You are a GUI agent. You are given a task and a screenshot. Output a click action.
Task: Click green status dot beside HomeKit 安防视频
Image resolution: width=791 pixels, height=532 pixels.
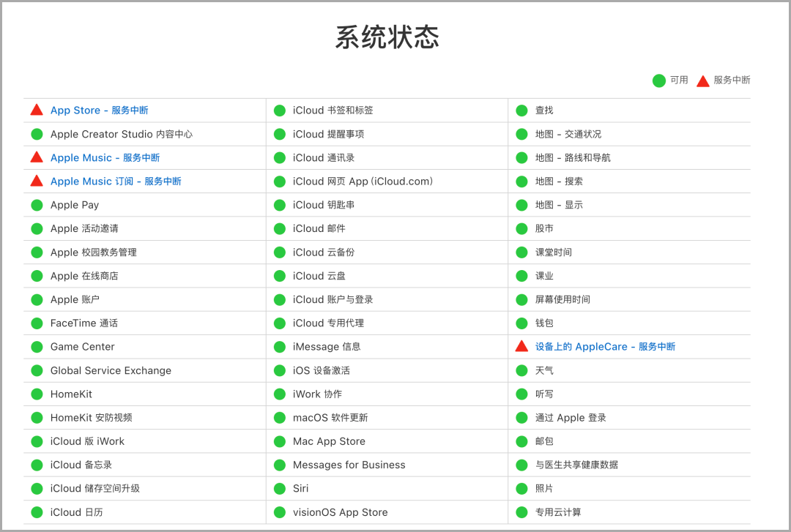37,418
